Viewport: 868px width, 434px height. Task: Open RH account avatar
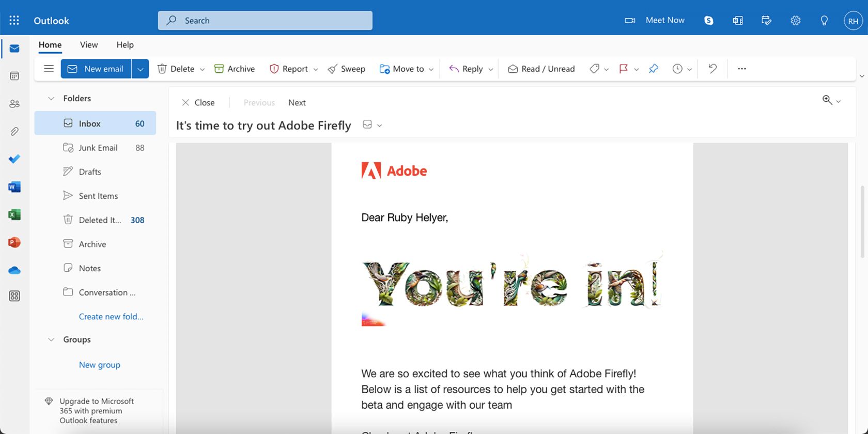point(853,21)
